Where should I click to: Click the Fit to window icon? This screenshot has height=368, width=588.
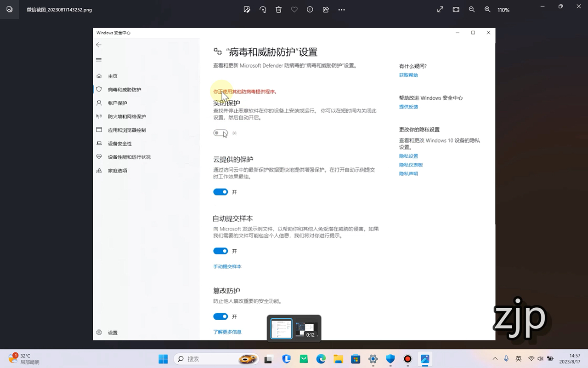coord(456,9)
